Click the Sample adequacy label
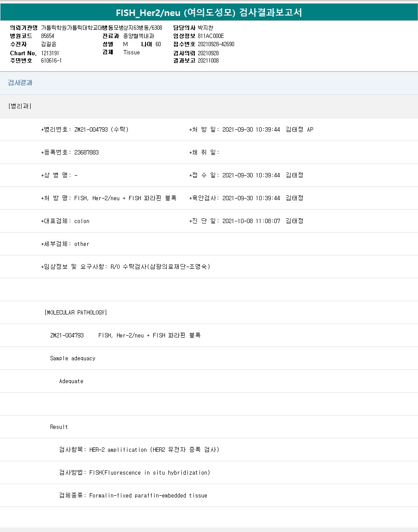The height and width of the screenshot is (532, 418). 73,358
